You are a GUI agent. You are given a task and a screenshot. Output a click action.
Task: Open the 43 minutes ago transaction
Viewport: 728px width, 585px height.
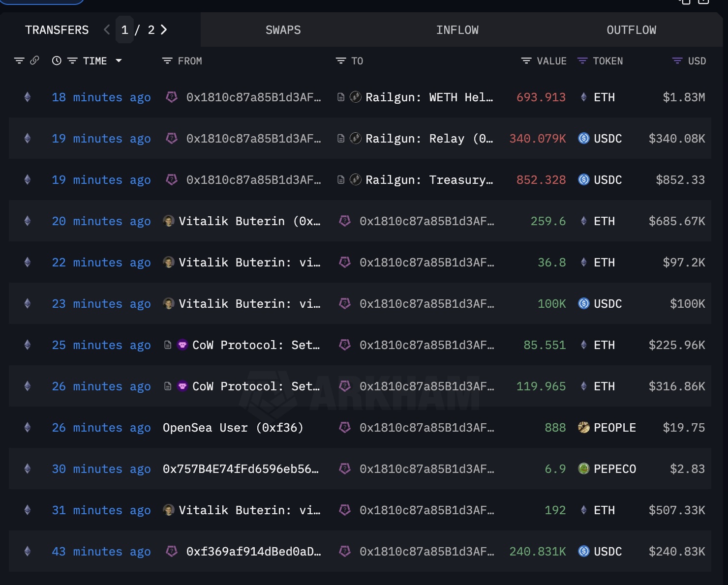[101, 552]
